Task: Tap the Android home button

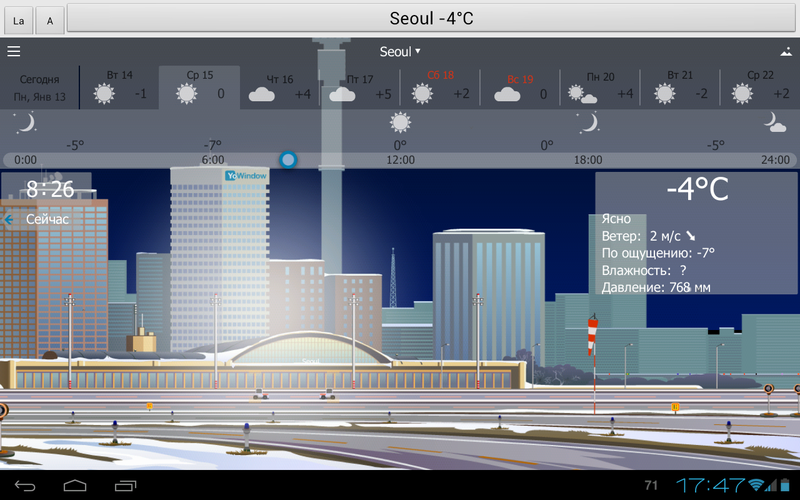Action: point(75,485)
